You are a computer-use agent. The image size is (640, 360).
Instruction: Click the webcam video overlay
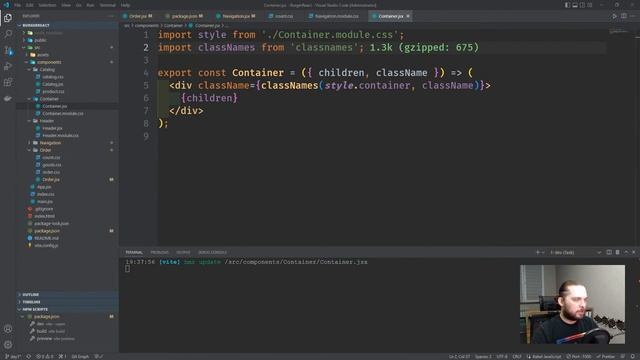click(x=572, y=304)
